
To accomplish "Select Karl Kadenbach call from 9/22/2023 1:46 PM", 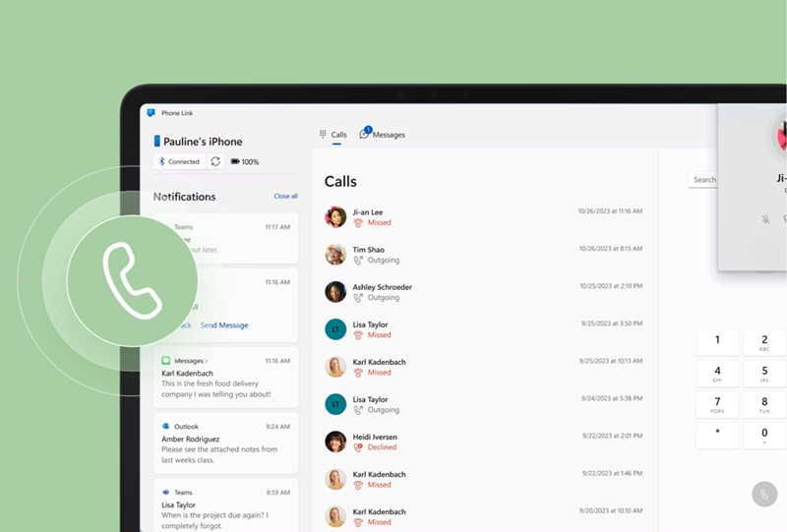I will pos(484,479).
